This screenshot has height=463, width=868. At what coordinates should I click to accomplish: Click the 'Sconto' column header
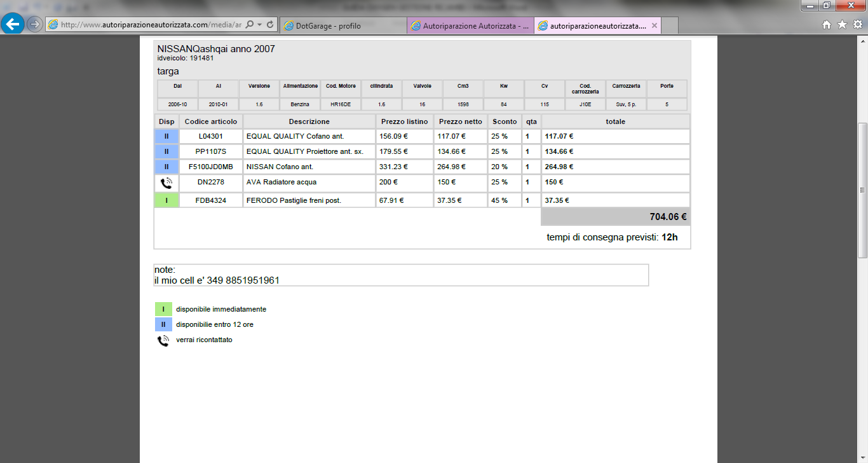click(x=505, y=121)
